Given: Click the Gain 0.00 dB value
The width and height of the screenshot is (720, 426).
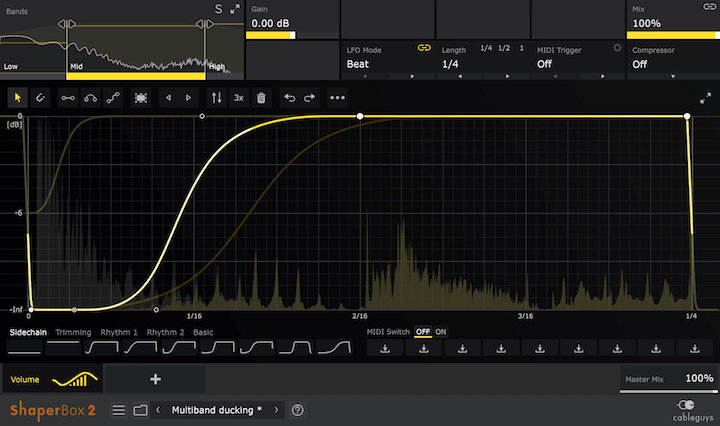Looking at the screenshot, I should tap(270, 23).
